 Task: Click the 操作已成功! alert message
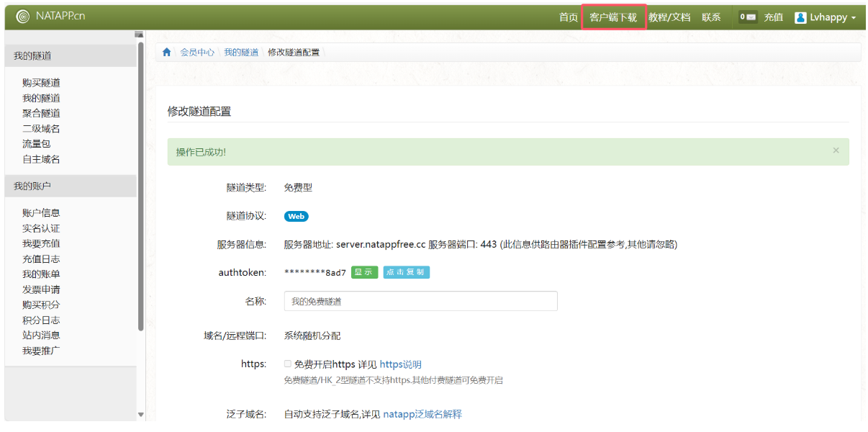[201, 152]
